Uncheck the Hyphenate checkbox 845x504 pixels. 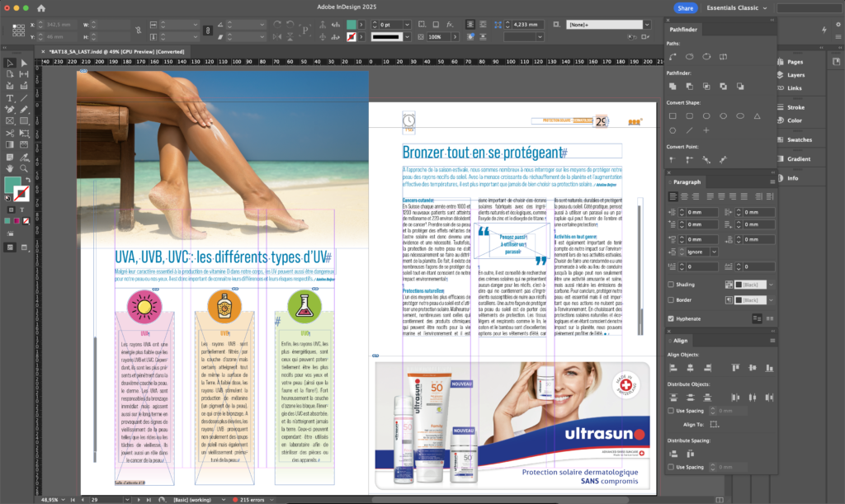[671, 318]
